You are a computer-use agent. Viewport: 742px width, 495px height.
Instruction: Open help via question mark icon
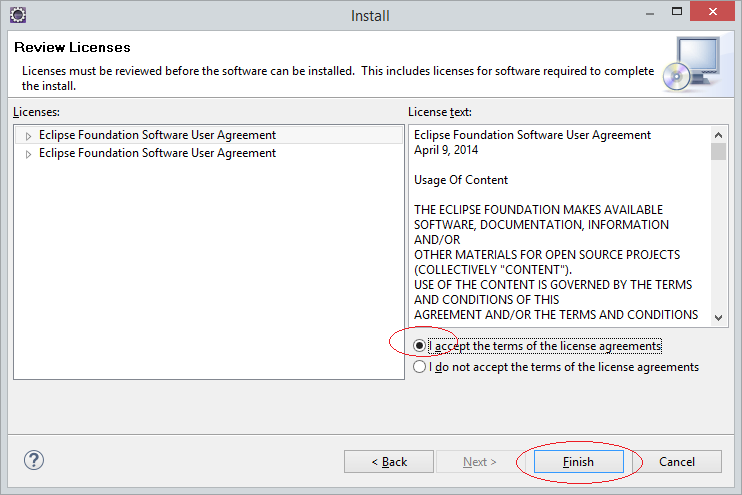34,460
